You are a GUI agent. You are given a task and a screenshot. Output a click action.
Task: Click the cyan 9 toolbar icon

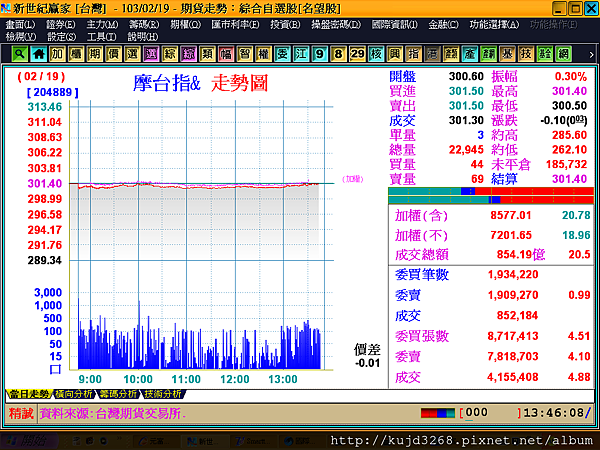click(x=320, y=54)
